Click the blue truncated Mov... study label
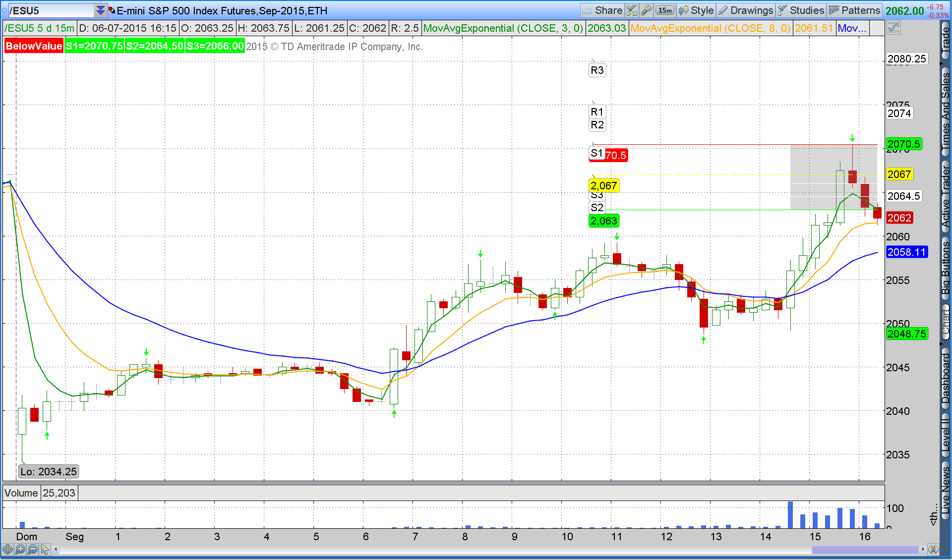Viewport: 952px width, 560px height. tap(852, 28)
